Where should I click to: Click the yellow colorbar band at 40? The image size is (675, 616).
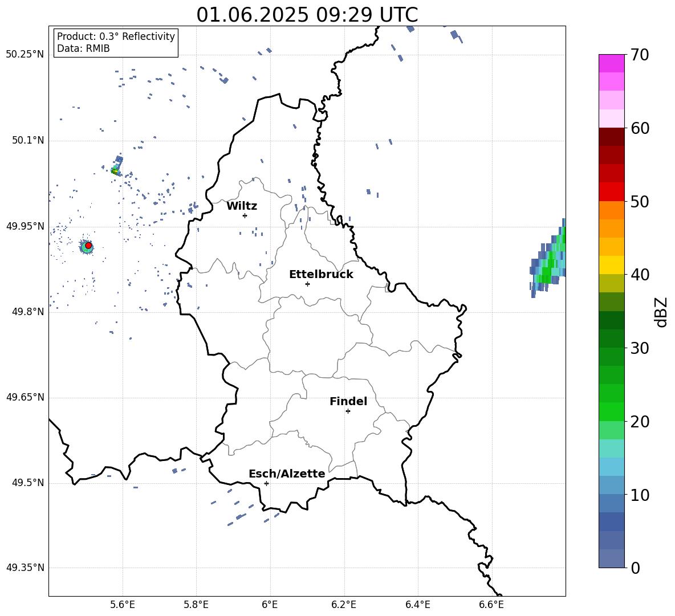[612, 265]
